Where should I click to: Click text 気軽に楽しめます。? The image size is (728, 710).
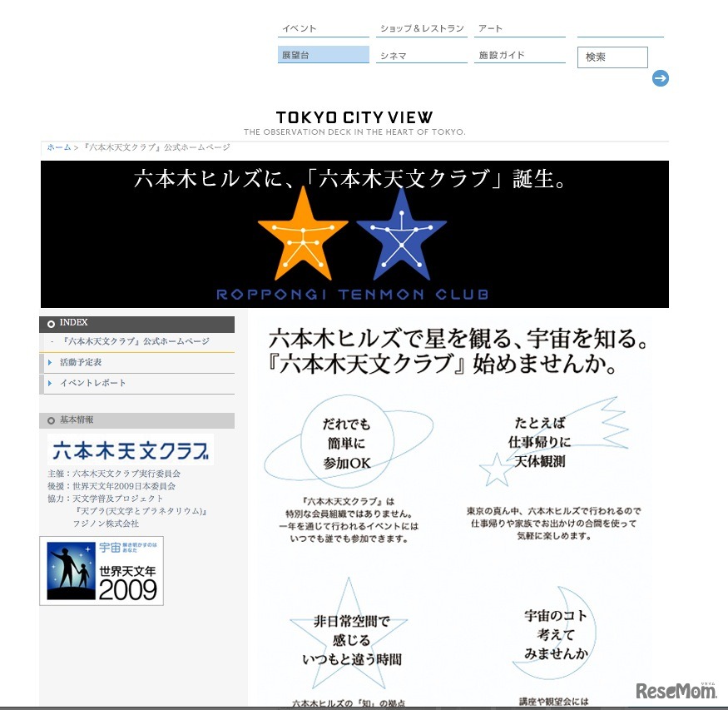pos(553,536)
